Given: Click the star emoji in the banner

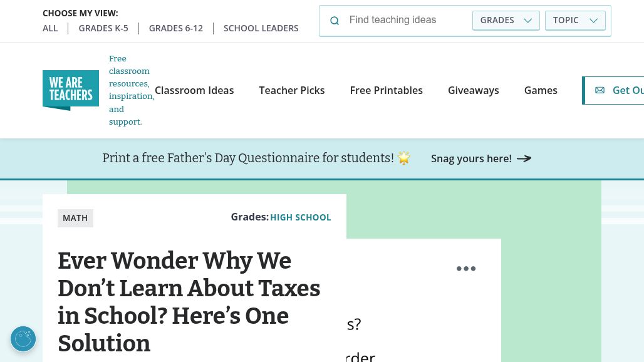Looking at the screenshot, I should 404,158.
